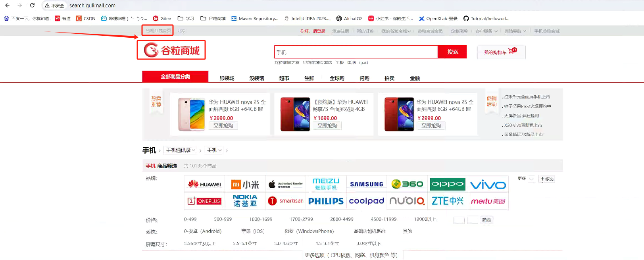Filter by PHILIPS brand logo
644x260 pixels.
[x=326, y=201]
